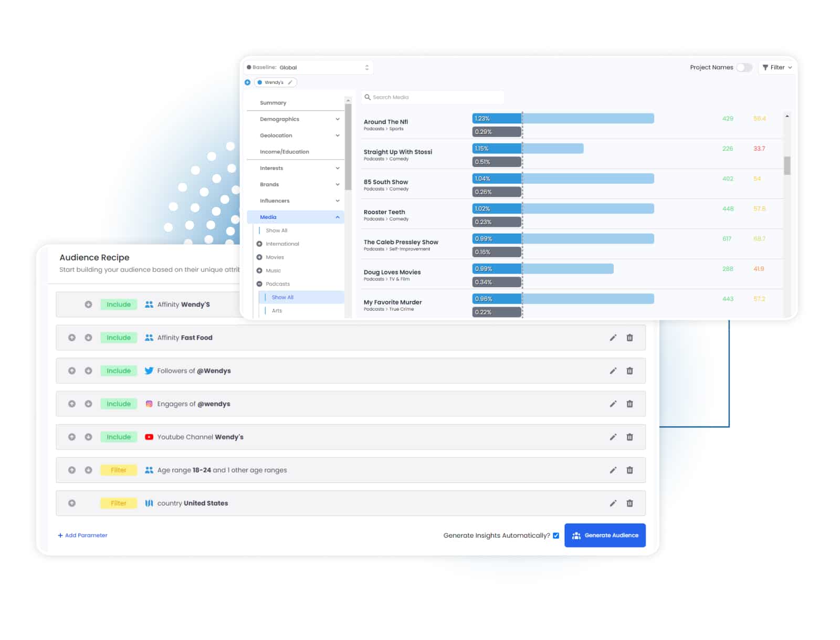Edit the Engagers of @wendys parameter
This screenshot has height=640, width=840.
[x=613, y=404]
